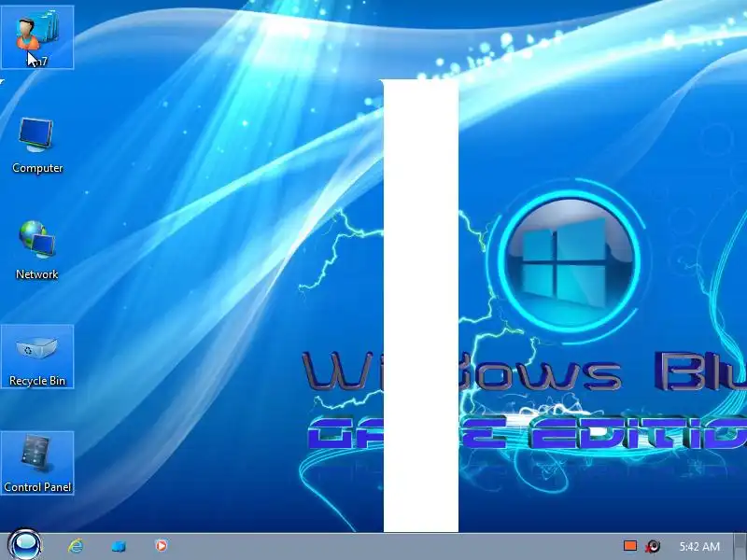Launch Internet Explorer from the taskbar

[x=76, y=546]
